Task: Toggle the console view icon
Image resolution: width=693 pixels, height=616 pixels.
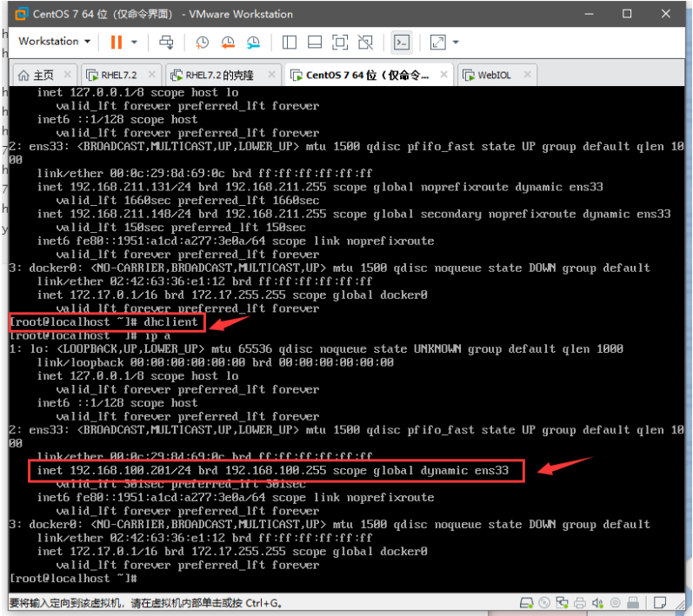Action: (x=402, y=43)
